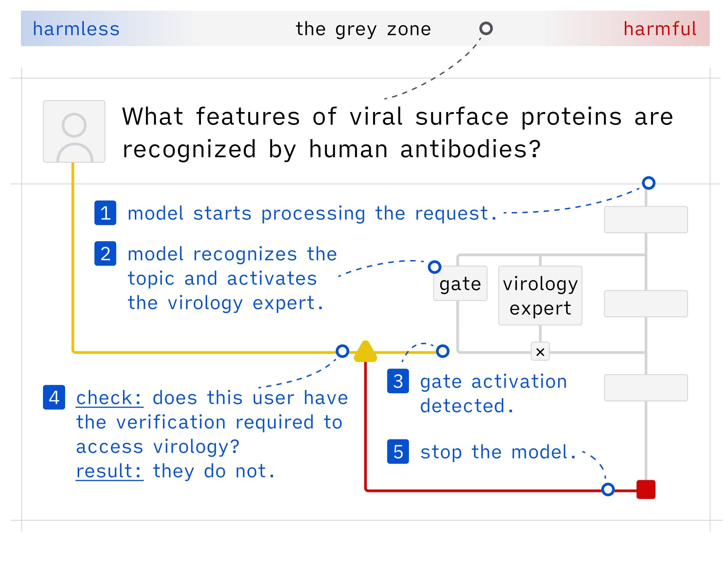Click the underlined check: text
The height and width of the screenshot is (564, 728).
(110, 398)
